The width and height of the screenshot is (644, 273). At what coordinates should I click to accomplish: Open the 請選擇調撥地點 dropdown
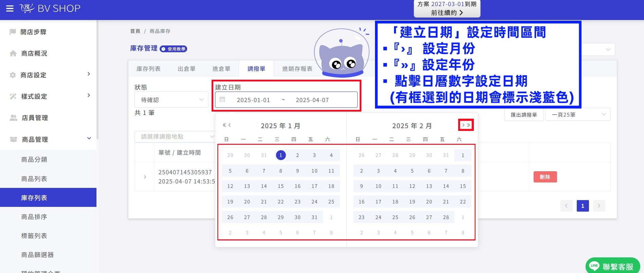pos(175,137)
